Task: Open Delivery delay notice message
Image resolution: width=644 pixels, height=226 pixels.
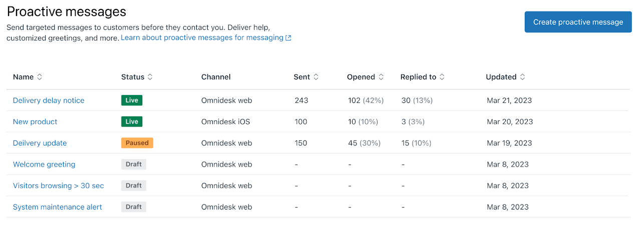Action: [x=49, y=100]
